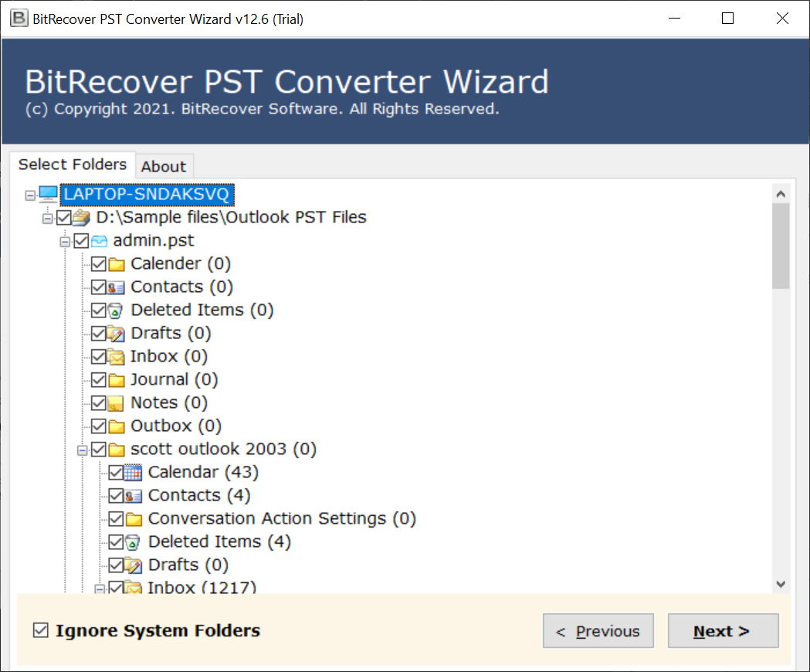This screenshot has width=810, height=672.
Task: Click the sticky note icon beside Notes (0)
Action: point(116,403)
